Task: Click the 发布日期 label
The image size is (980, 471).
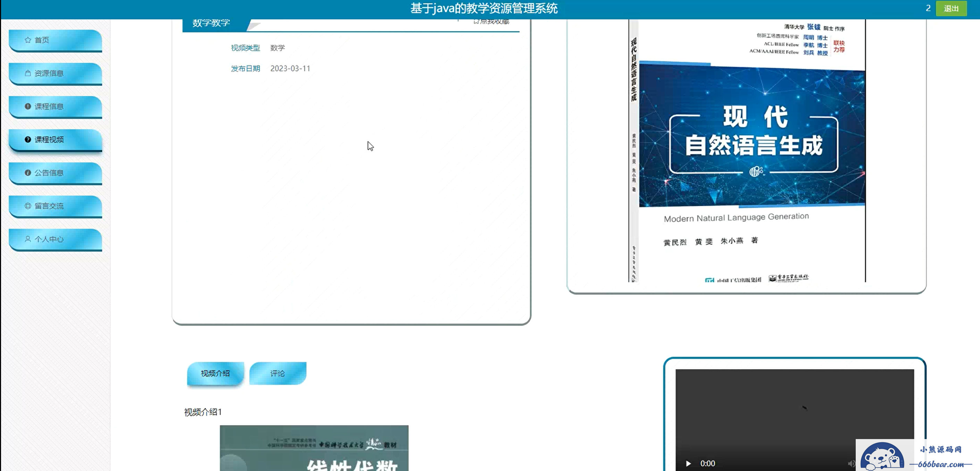Action: click(245, 68)
